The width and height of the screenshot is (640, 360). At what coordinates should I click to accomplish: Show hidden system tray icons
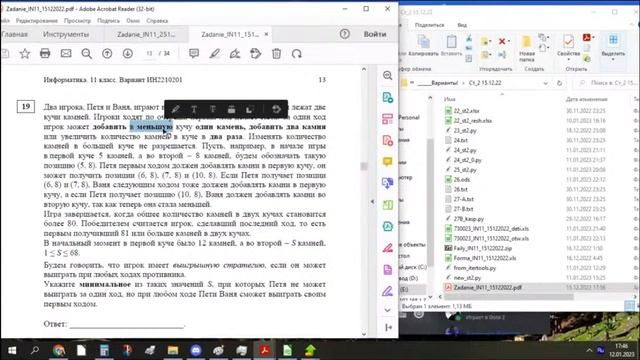[x=589, y=350]
